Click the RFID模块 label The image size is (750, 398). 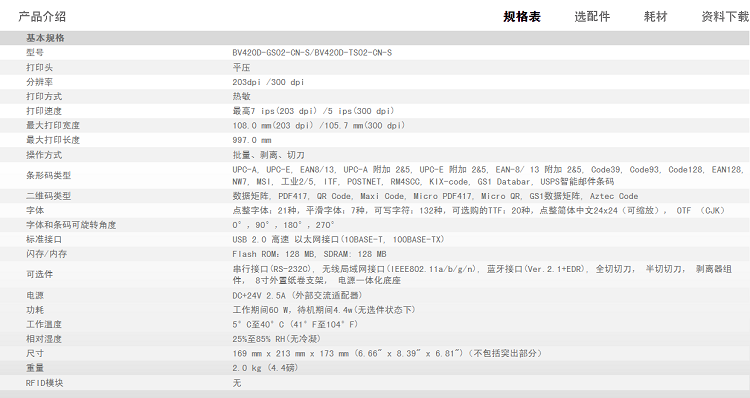pyautogui.click(x=44, y=383)
